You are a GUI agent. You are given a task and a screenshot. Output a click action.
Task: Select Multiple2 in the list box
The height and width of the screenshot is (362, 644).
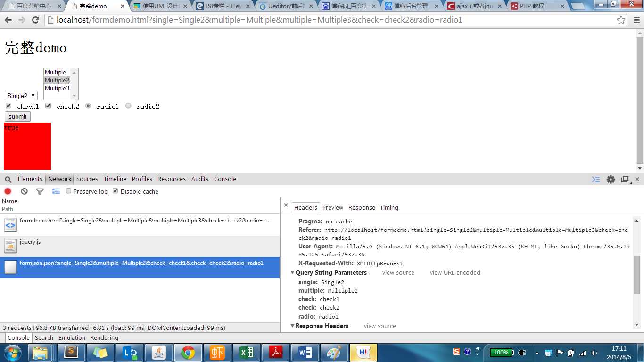57,80
